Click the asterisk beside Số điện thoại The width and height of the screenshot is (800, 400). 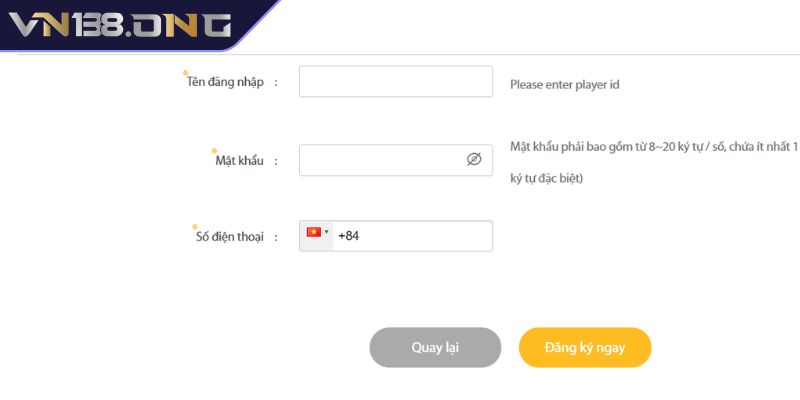click(195, 227)
